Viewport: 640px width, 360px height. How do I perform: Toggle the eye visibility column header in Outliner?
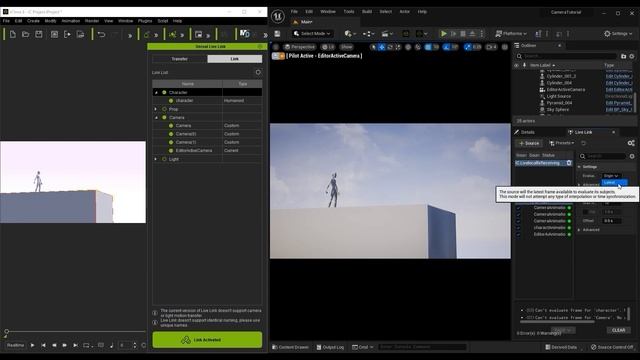[516, 65]
